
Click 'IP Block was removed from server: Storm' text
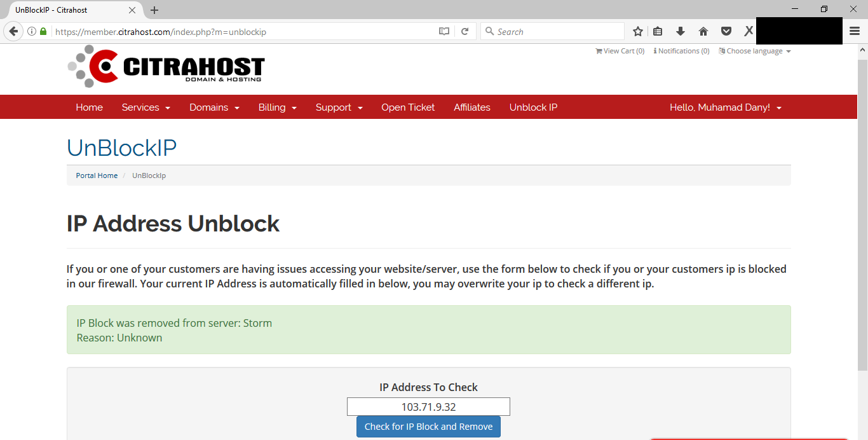coord(174,323)
